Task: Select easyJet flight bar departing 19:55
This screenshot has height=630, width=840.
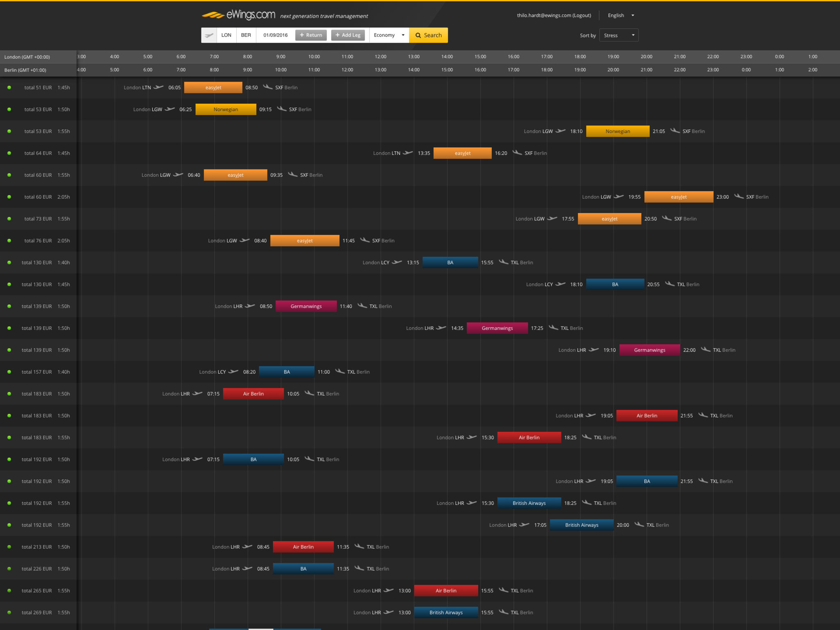Action: [x=679, y=197]
